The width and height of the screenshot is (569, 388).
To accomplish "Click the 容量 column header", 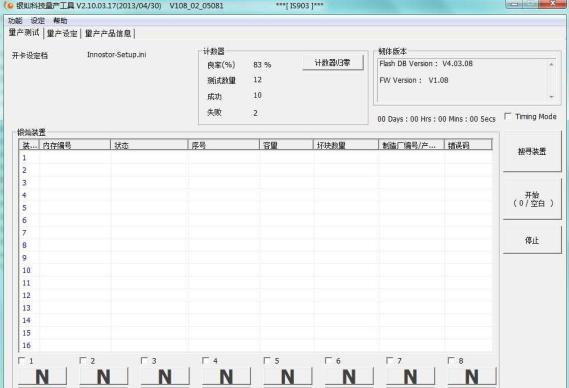I will 286,145.
